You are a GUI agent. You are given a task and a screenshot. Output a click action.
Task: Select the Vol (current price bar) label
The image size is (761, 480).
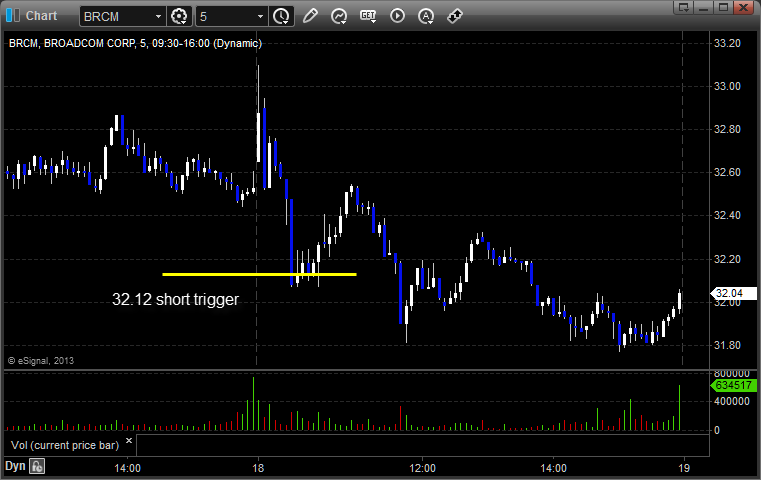65,445
